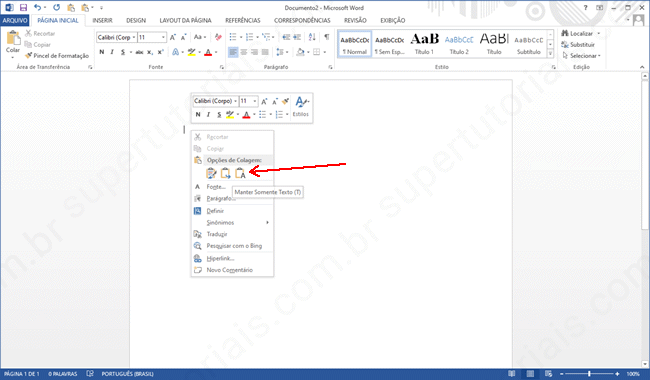Viewport: 650px width, 380px height.
Task: Open the Selecionar dropdown
Action: coord(581,56)
